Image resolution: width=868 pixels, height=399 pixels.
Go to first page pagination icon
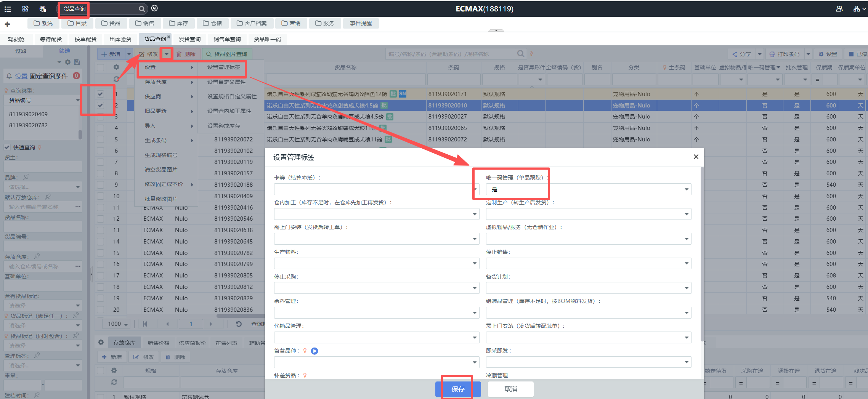(x=145, y=324)
